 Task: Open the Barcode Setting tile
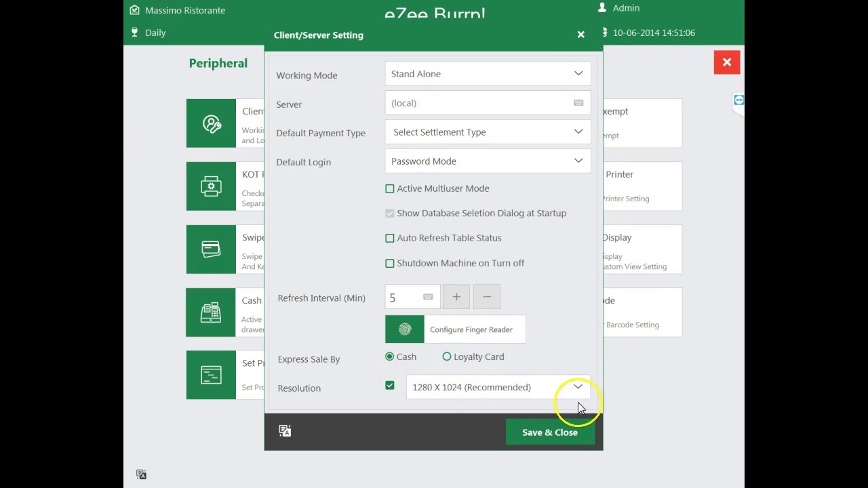(x=642, y=312)
